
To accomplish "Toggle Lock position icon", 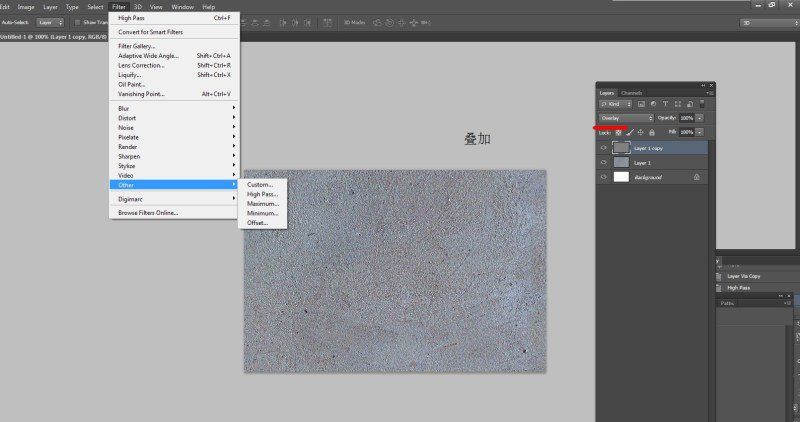I will pyautogui.click(x=641, y=132).
